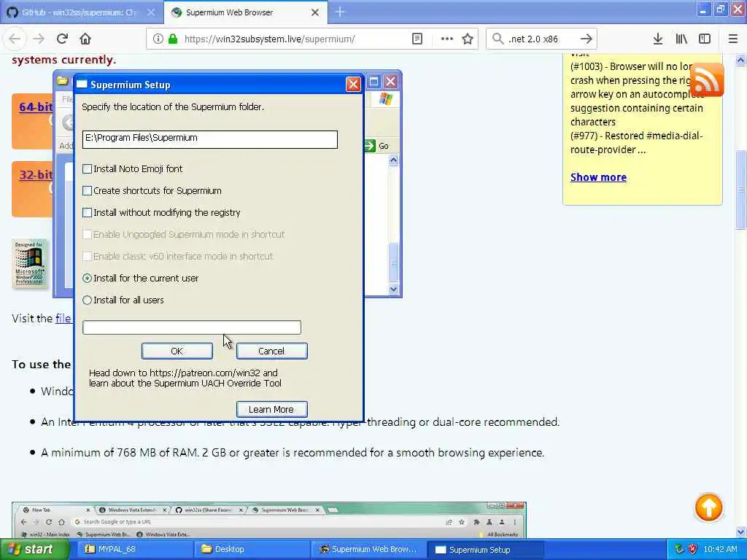This screenshot has width=747, height=560.
Task: Click the Learn More button
Action: click(271, 409)
